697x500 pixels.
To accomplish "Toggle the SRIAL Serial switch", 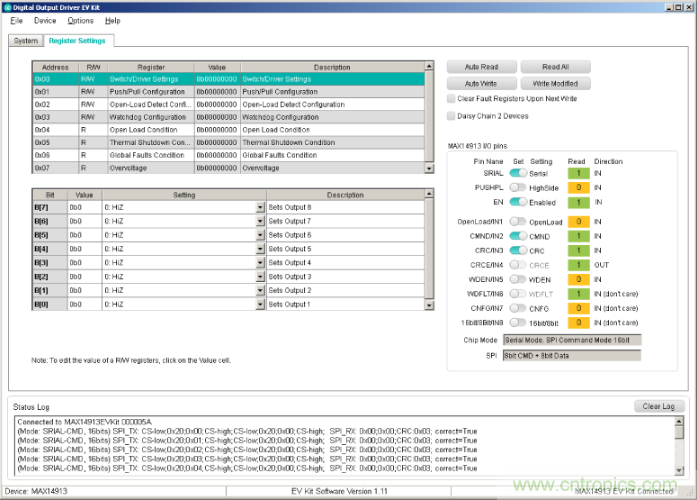I will pyautogui.click(x=518, y=173).
